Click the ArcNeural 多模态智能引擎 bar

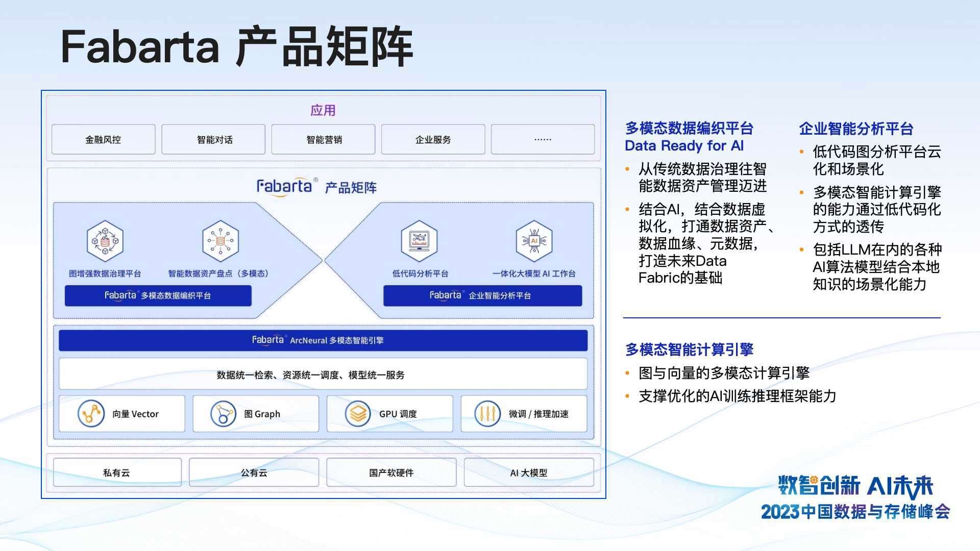coord(323,340)
